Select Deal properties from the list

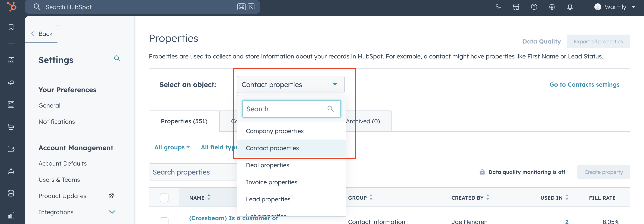pos(267,165)
